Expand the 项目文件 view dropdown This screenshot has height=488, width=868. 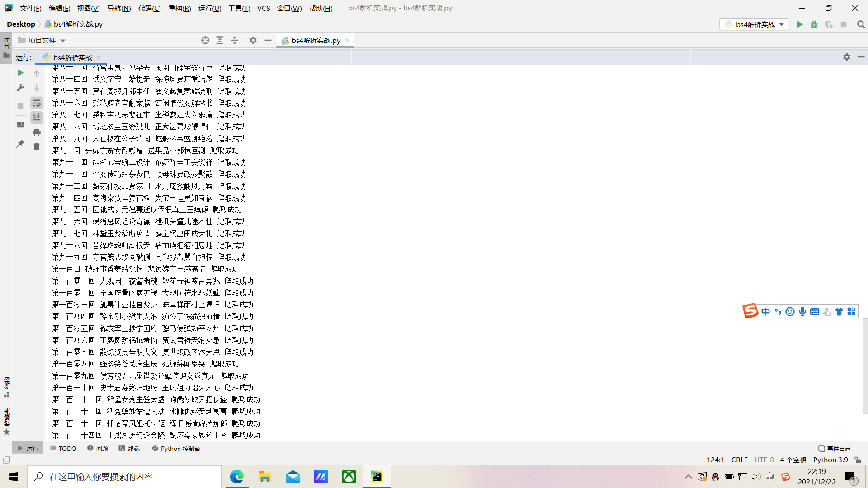pos(62,41)
